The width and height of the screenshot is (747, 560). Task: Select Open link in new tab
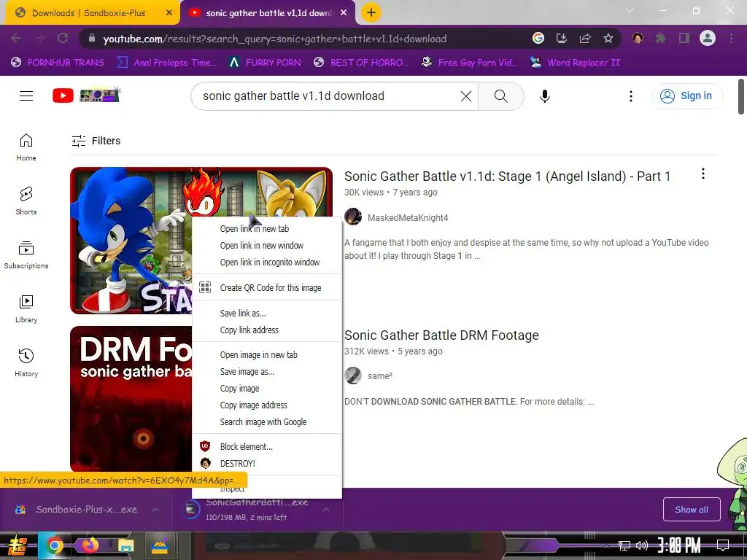click(x=267, y=228)
